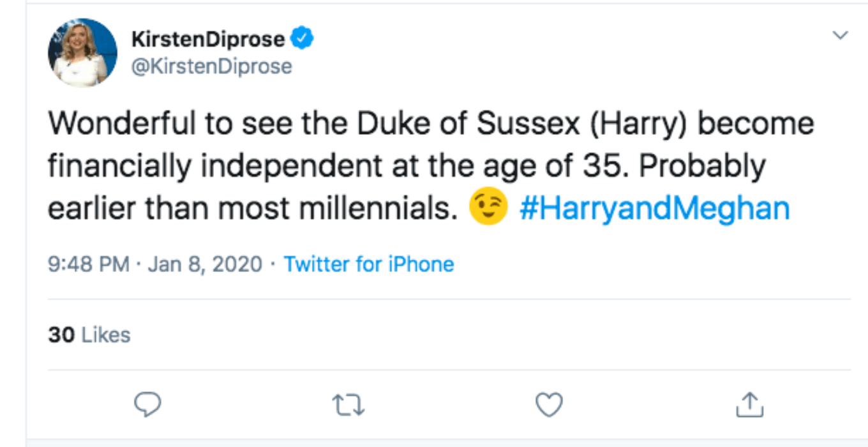This screenshot has height=447, width=868.
Task: Click the winking face emoji
Action: pyautogui.click(x=488, y=209)
